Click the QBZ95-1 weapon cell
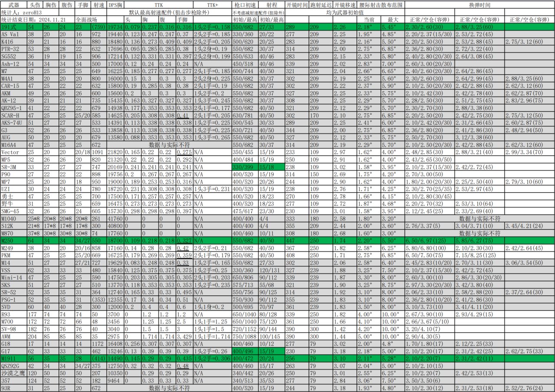 13,107
